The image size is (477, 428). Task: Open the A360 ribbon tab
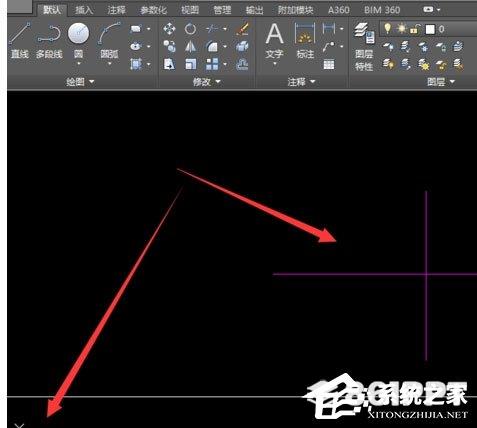[x=339, y=10]
